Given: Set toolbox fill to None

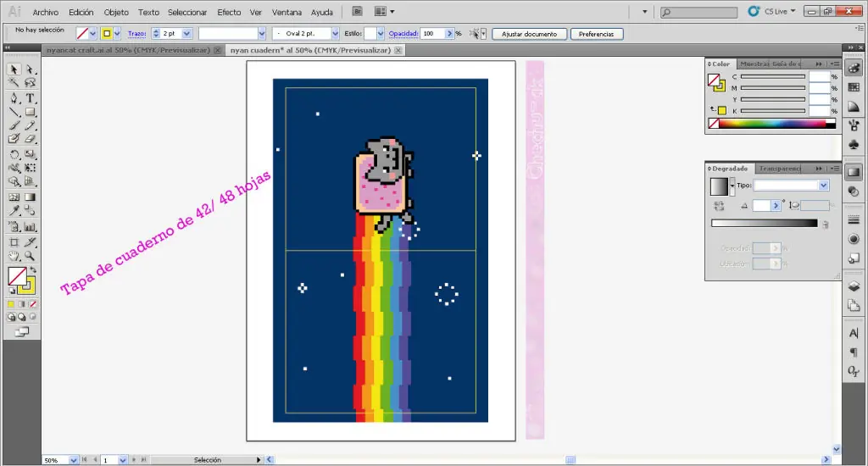Looking at the screenshot, I should pos(33,304).
